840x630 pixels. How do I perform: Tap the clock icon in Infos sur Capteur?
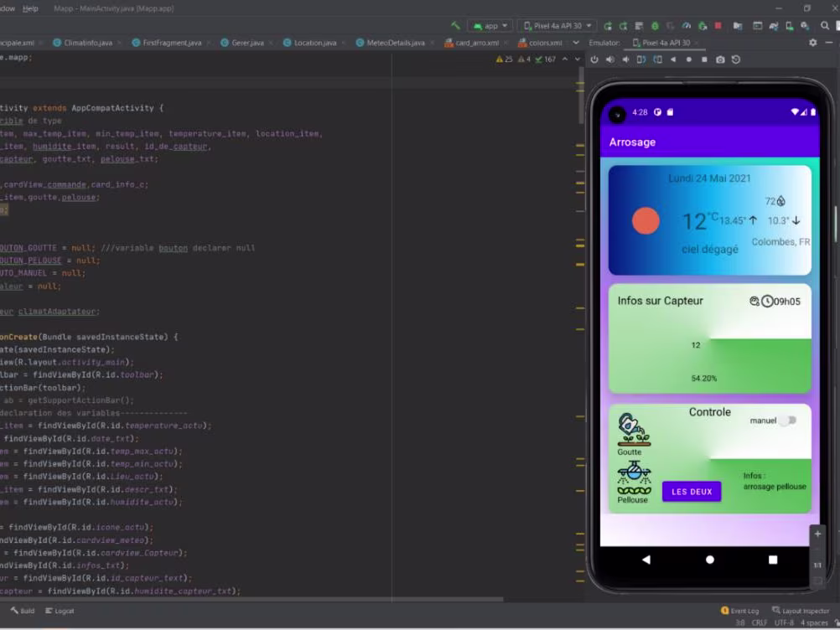(x=767, y=302)
